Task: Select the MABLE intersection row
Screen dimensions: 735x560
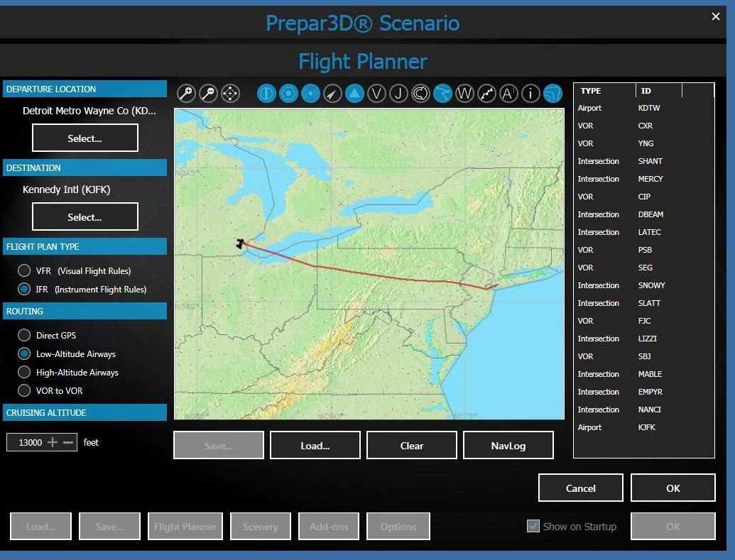Action: point(643,374)
